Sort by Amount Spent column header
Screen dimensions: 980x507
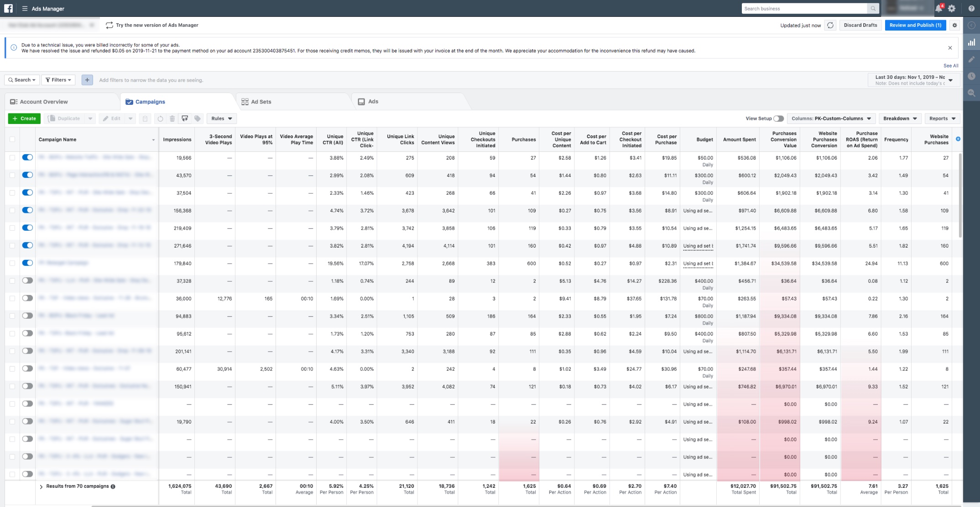coord(739,140)
